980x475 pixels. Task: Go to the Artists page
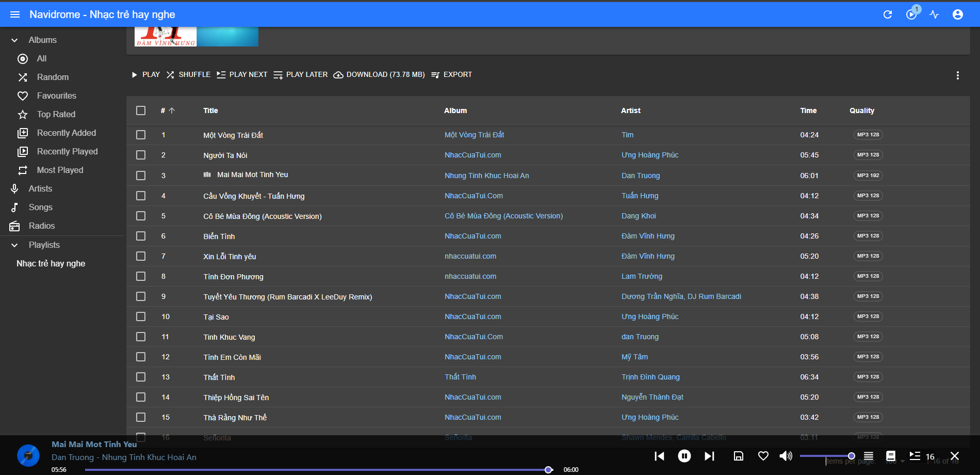[x=40, y=188]
